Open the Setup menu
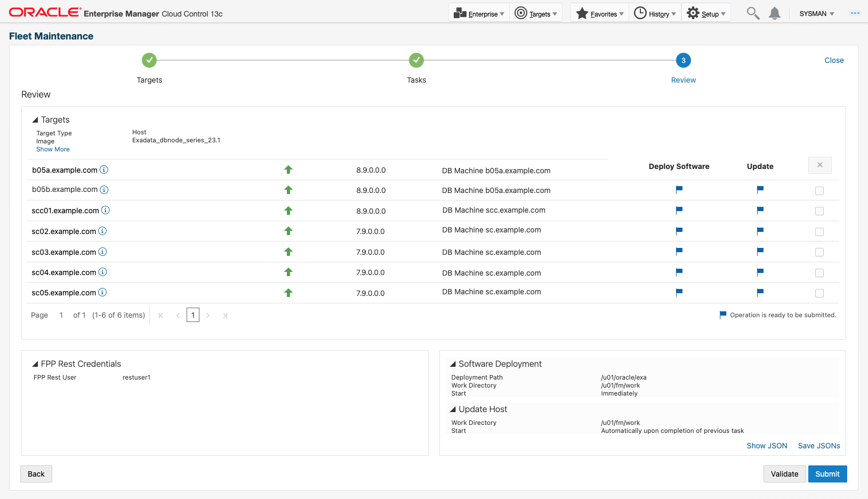 (x=706, y=14)
